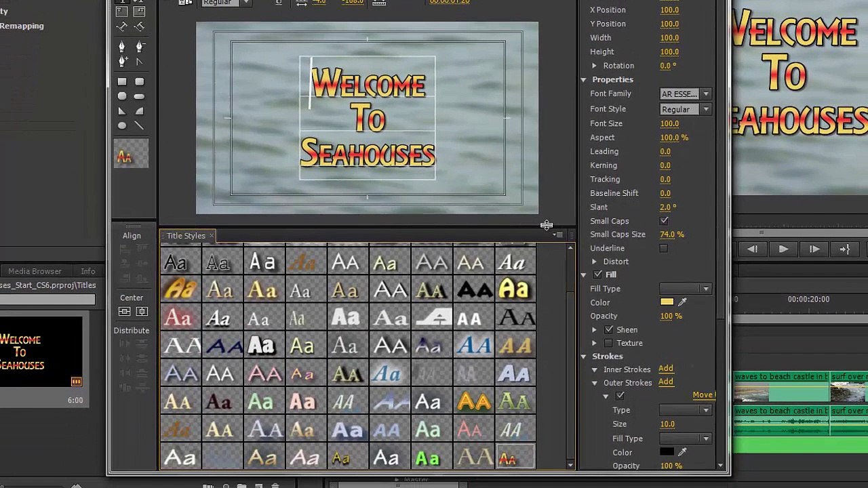Enable the Underline checkbox

(664, 248)
